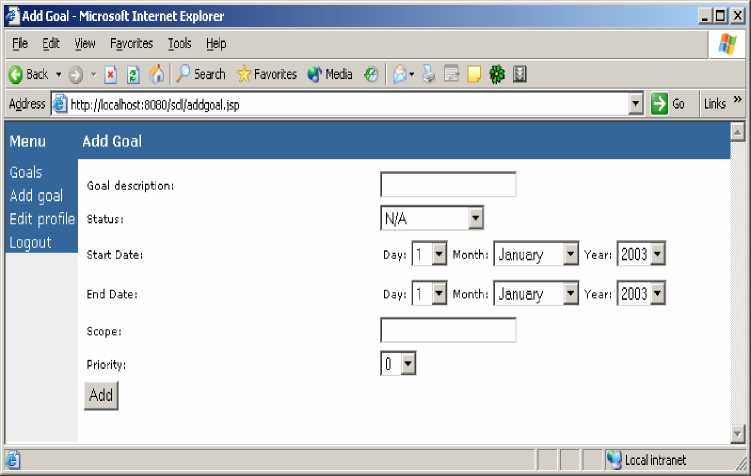Click the Add button
The width and height of the screenshot is (751, 476).
101,396
